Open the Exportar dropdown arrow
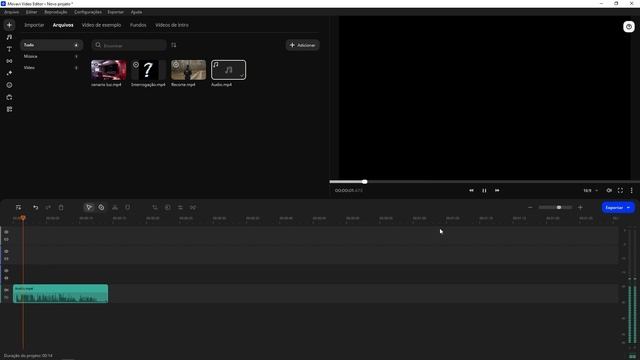Viewport: 640px width, 360px height. click(629, 207)
